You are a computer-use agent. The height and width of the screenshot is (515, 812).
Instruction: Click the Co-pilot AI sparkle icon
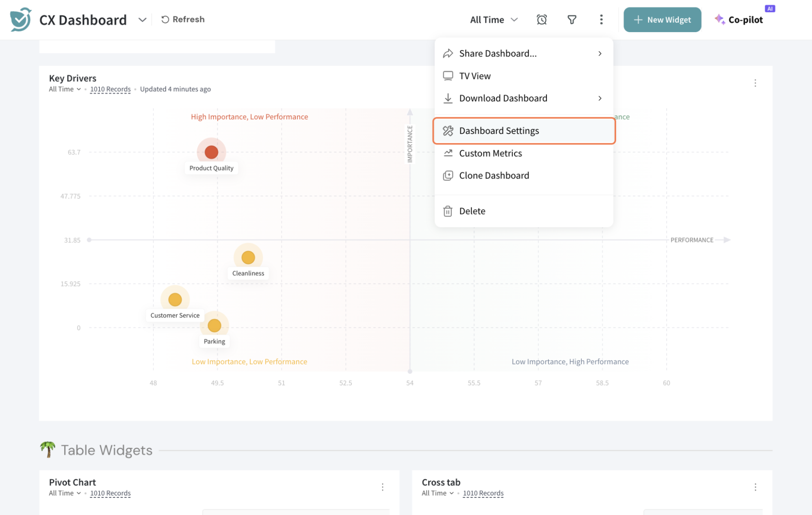[x=719, y=19]
